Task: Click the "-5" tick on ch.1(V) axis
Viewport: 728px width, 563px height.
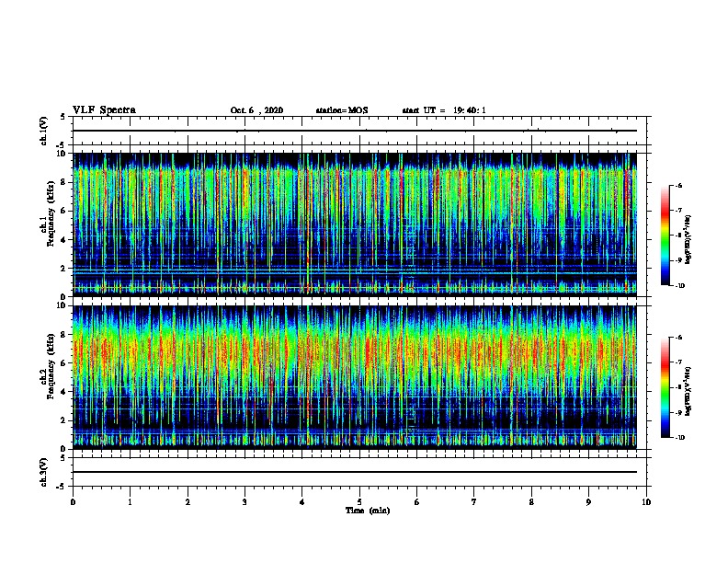Action: 63,145
